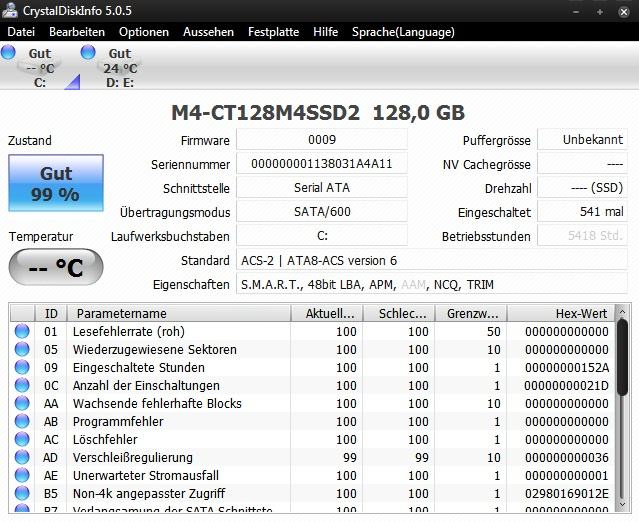Click the Seriennummer field
Viewport: 639px width, 522px height.
[x=322, y=164]
